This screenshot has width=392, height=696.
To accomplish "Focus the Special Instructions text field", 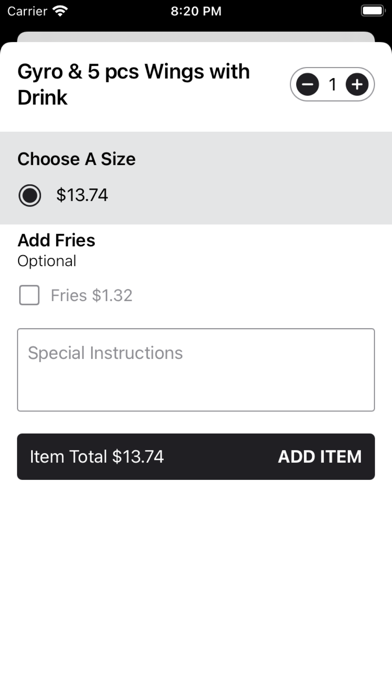I will click(x=196, y=370).
